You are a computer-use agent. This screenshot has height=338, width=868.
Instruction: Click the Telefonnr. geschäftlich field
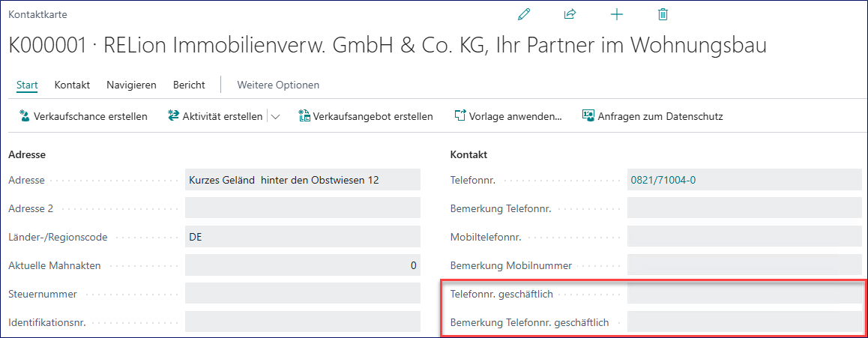744,294
